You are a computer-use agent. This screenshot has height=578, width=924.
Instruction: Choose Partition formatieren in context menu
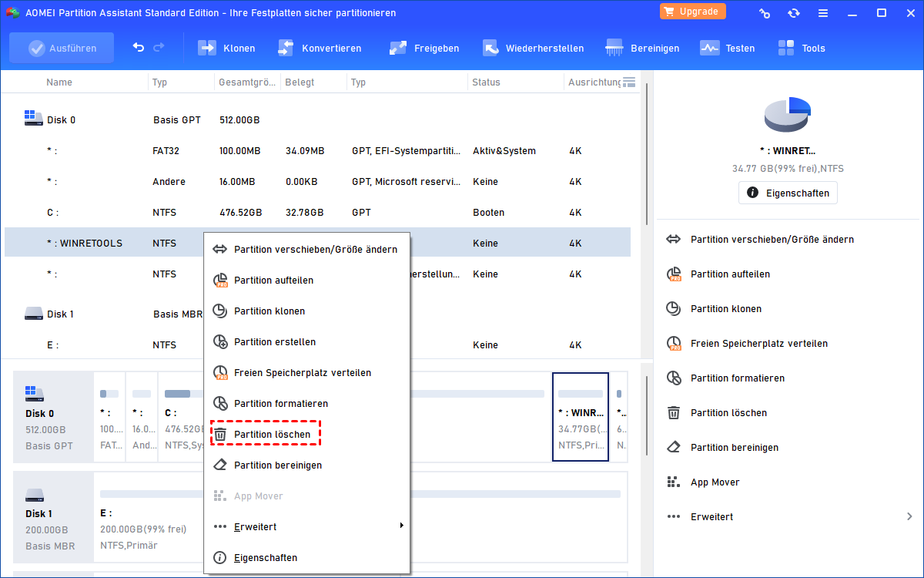pyautogui.click(x=306, y=404)
